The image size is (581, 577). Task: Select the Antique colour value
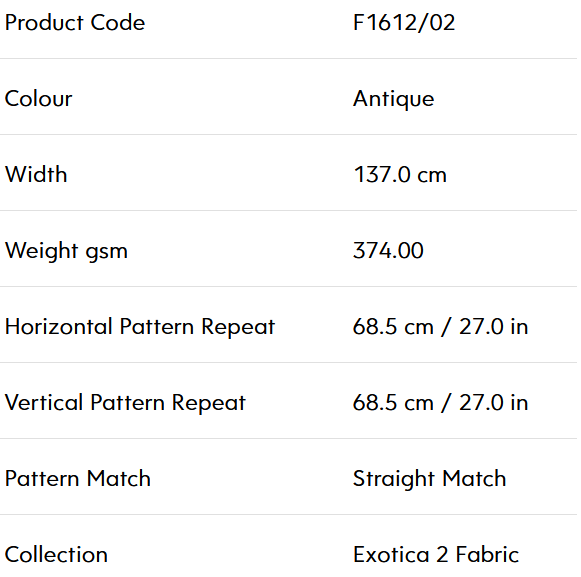(x=394, y=99)
